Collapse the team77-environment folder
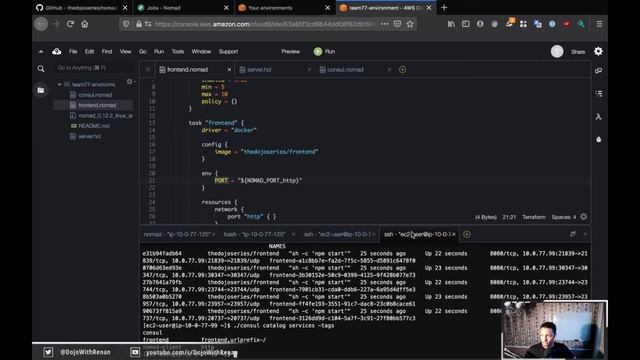This screenshot has width=640, height=360. pyautogui.click(x=60, y=84)
